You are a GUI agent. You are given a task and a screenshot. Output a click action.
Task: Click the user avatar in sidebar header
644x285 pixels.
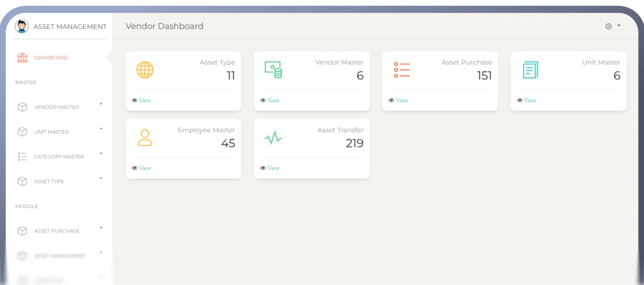(x=22, y=26)
